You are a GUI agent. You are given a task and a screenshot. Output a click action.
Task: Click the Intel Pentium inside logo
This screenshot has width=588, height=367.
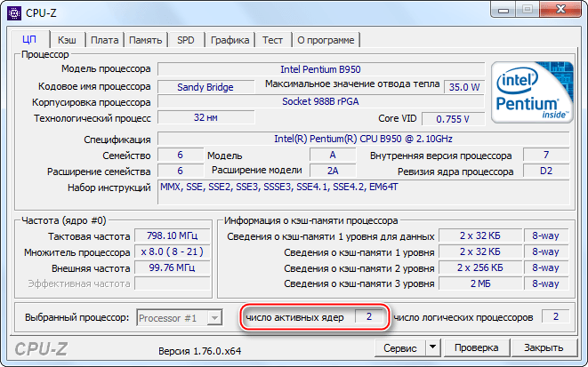pyautogui.click(x=532, y=92)
